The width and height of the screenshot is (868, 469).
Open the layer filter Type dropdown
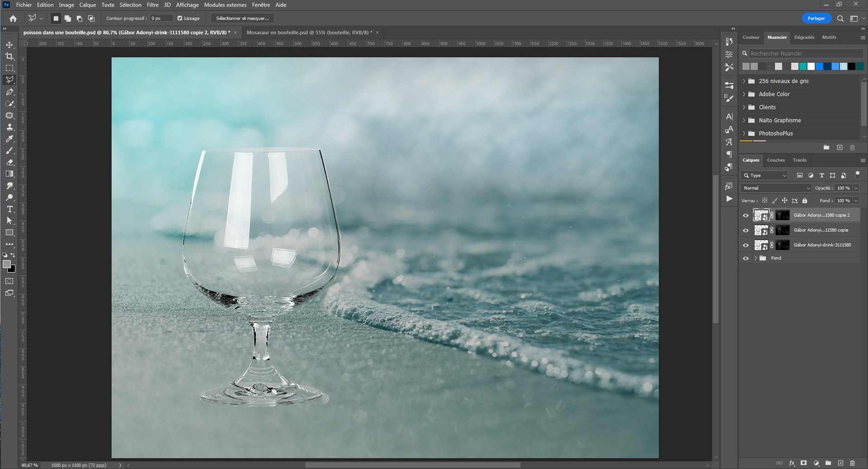point(765,175)
